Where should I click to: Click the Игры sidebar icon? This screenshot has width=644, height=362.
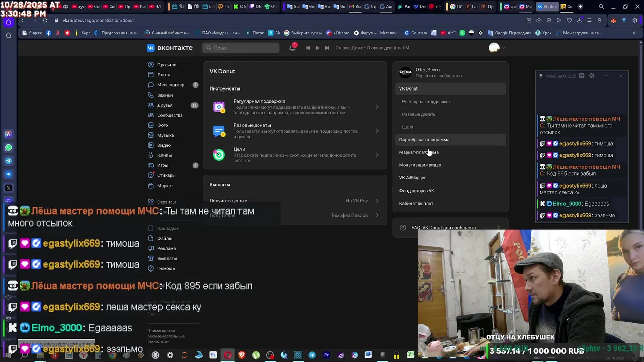point(151,165)
